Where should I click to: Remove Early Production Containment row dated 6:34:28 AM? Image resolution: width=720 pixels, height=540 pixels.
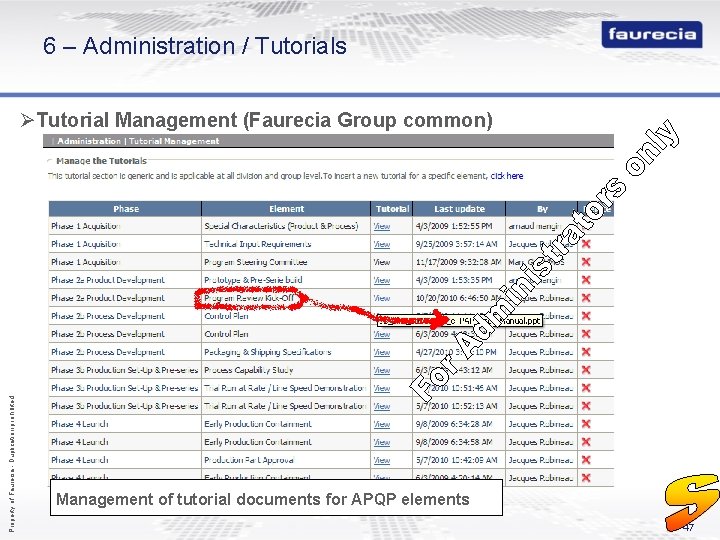[x=586, y=423]
